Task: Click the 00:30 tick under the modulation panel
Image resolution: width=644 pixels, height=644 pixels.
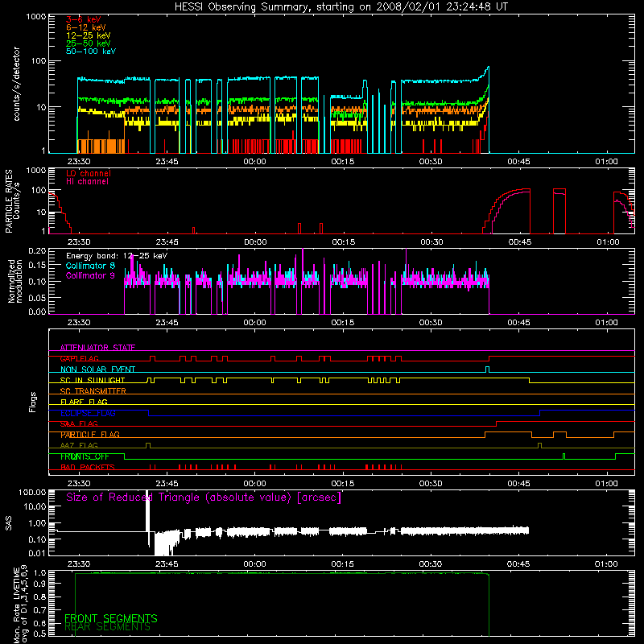Action: 431,323
